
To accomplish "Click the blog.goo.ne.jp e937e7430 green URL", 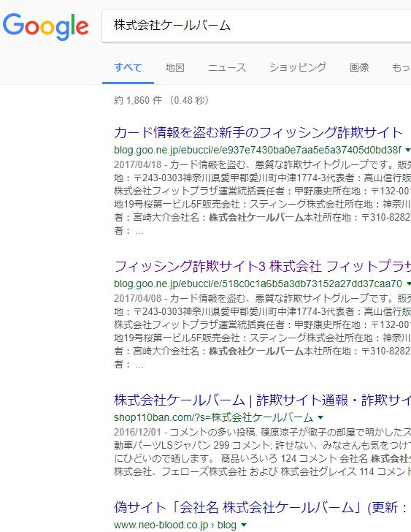I will point(258,150).
